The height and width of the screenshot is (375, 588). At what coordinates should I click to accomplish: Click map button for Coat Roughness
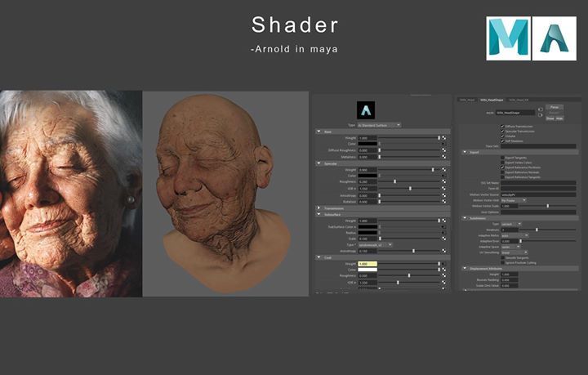tap(444, 275)
